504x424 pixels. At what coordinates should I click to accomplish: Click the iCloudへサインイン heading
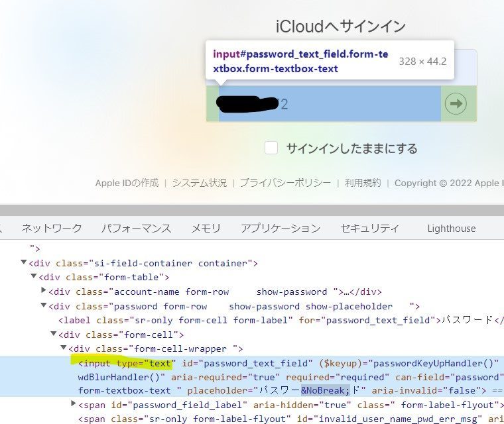341,26
